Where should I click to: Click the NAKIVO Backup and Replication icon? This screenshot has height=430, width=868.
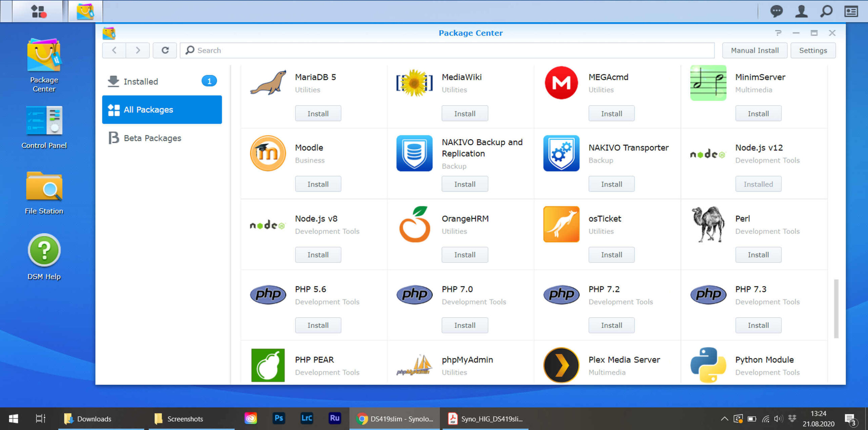click(x=414, y=153)
